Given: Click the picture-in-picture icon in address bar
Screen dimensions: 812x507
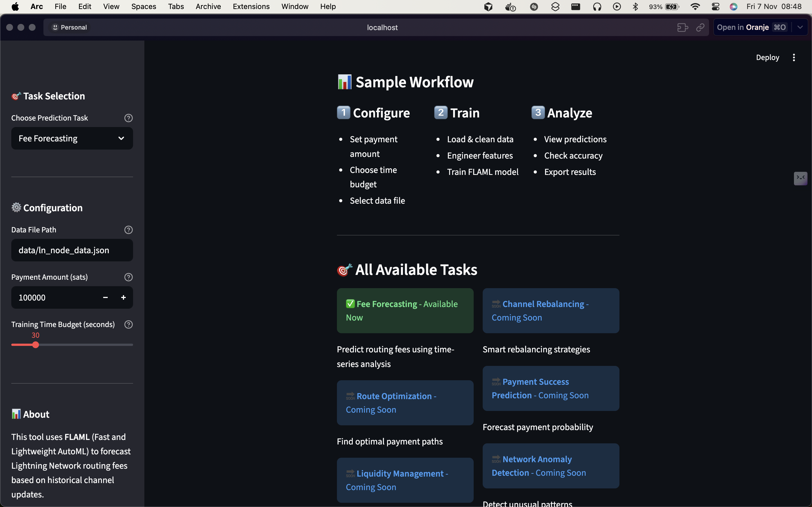Looking at the screenshot, I should tap(682, 28).
